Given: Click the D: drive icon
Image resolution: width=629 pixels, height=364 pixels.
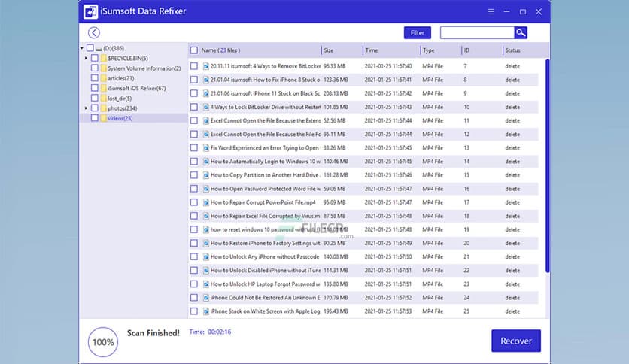Looking at the screenshot, I should pyautogui.click(x=99, y=49).
